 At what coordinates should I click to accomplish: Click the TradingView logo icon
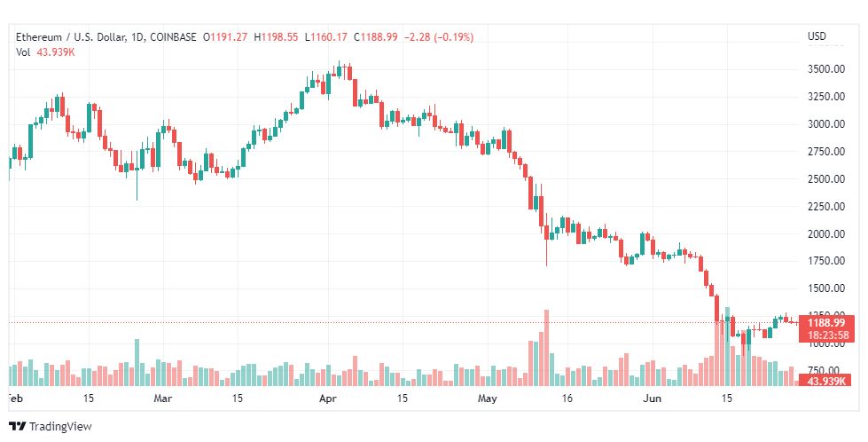tap(17, 426)
